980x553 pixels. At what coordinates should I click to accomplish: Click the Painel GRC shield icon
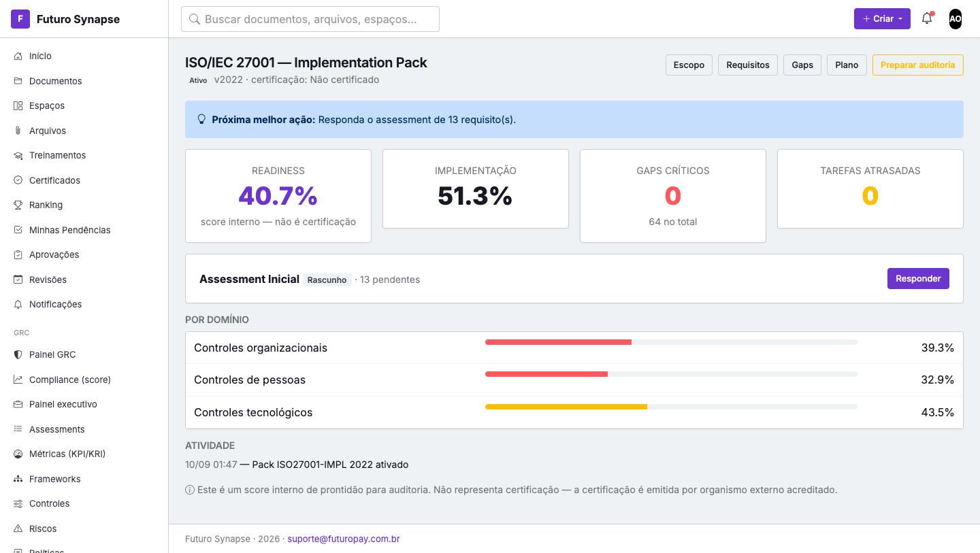(x=18, y=355)
